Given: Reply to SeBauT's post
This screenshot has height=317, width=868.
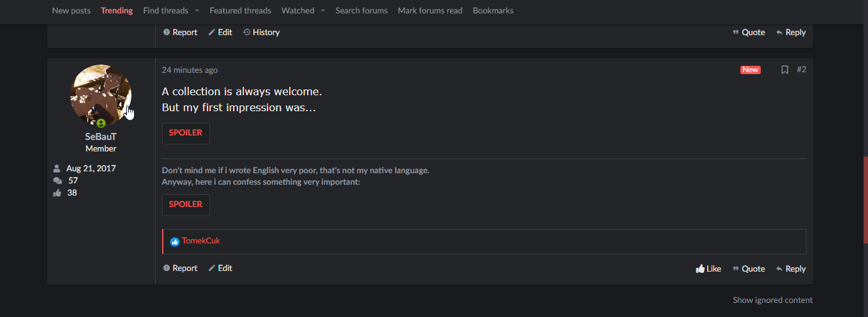Looking at the screenshot, I should pos(791,269).
